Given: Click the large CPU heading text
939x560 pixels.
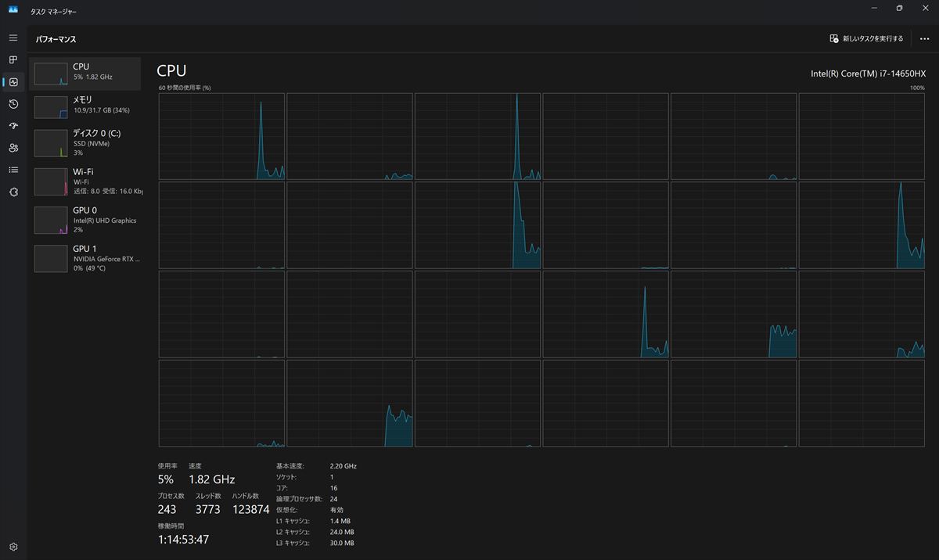Looking at the screenshot, I should coord(171,71).
